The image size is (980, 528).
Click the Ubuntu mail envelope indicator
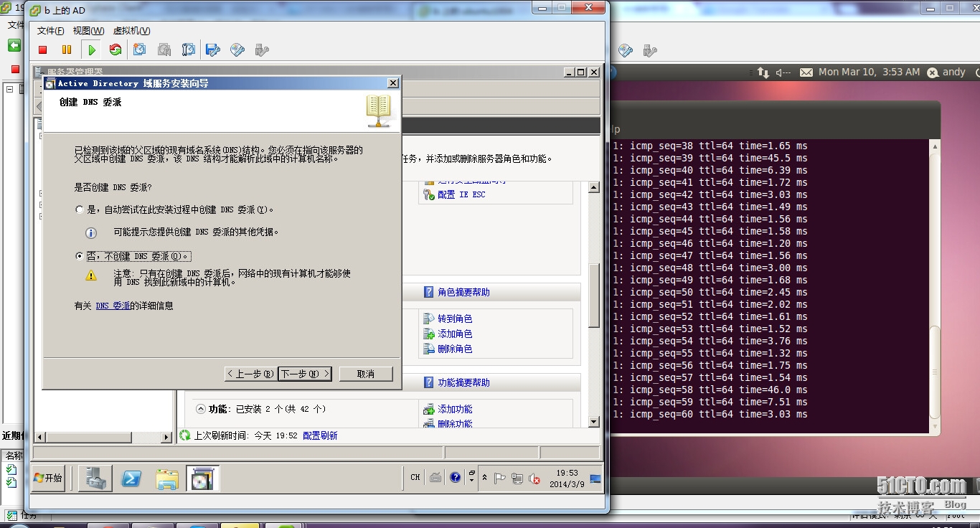(x=806, y=72)
